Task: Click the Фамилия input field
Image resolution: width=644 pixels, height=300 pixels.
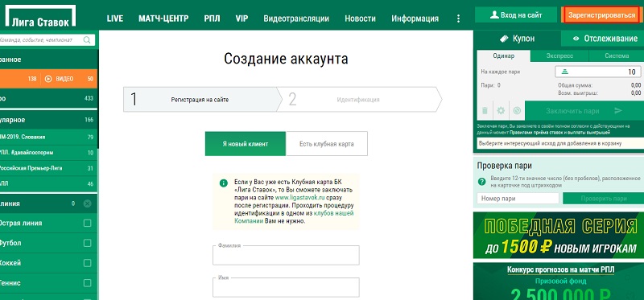Action: click(286, 255)
